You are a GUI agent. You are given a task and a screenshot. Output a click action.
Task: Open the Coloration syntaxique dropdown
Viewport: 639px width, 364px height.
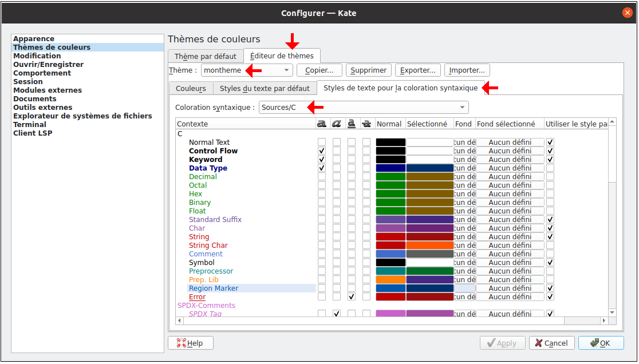point(364,108)
